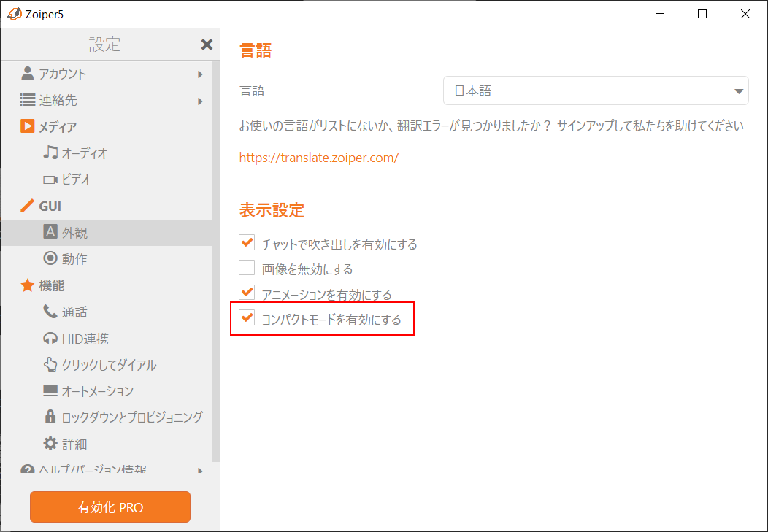Click the 有効化 PRO button
Screen dimensions: 768x532
tap(110, 507)
